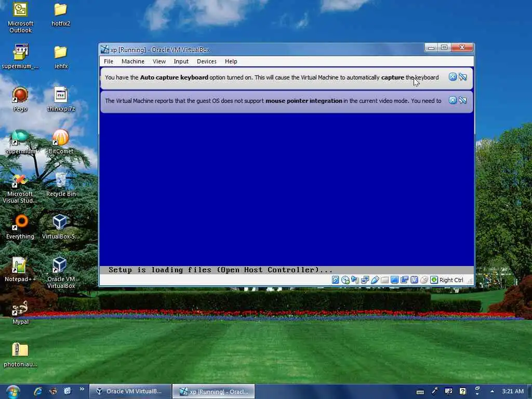The height and width of the screenshot is (399, 532).
Task: Click the video capture status icon
Action: click(404, 280)
